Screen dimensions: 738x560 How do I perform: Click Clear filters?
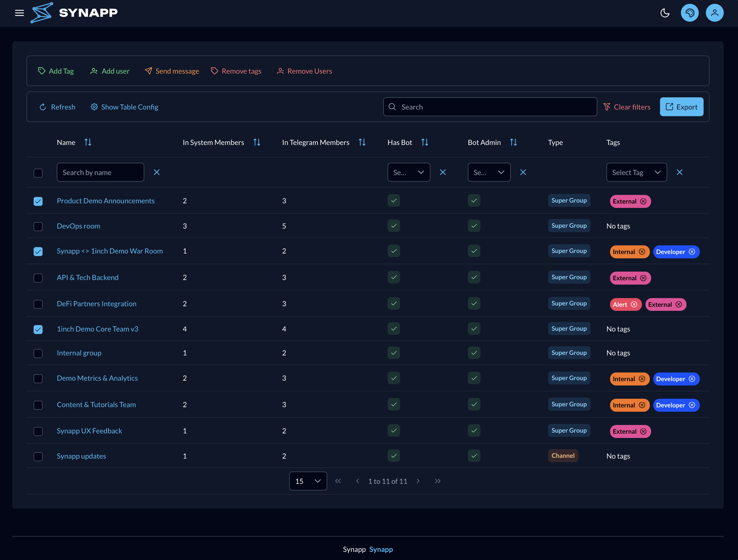pos(627,107)
